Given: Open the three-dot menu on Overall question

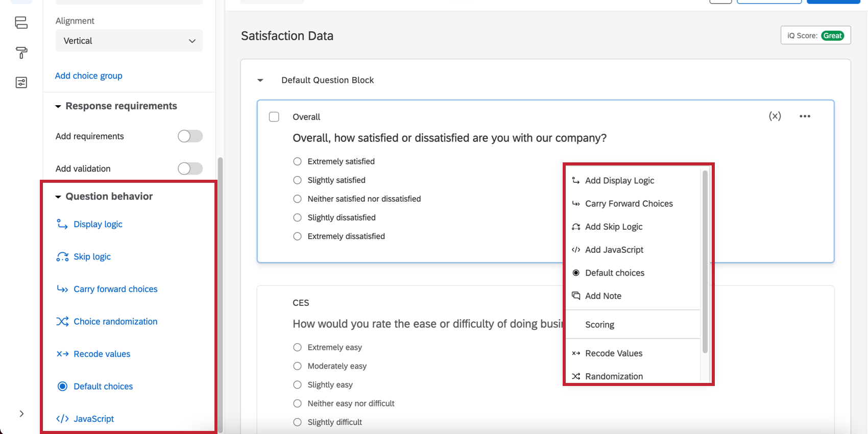Looking at the screenshot, I should pos(805,116).
